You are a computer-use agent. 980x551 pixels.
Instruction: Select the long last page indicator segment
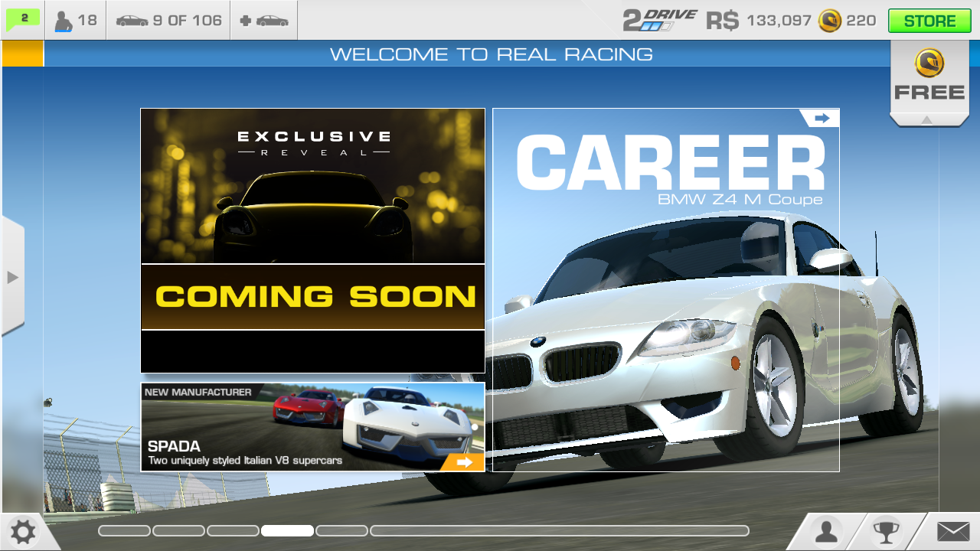tap(560, 530)
